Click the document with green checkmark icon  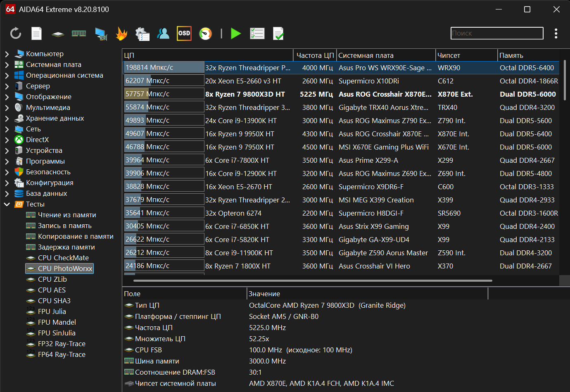278,34
